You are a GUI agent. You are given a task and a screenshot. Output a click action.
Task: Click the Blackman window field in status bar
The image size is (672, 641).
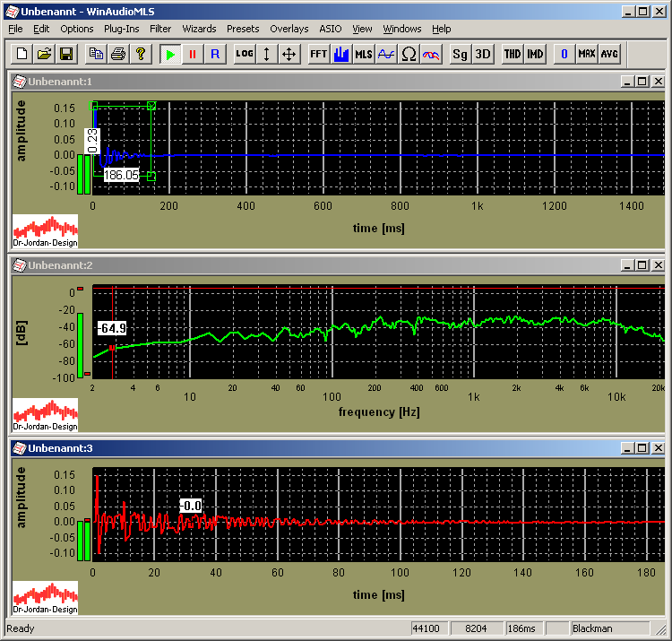point(609,628)
